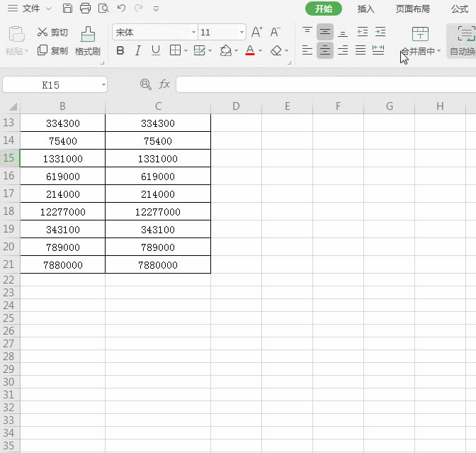Toggle Italic formatting
The image size is (476, 453).
coord(138,50)
